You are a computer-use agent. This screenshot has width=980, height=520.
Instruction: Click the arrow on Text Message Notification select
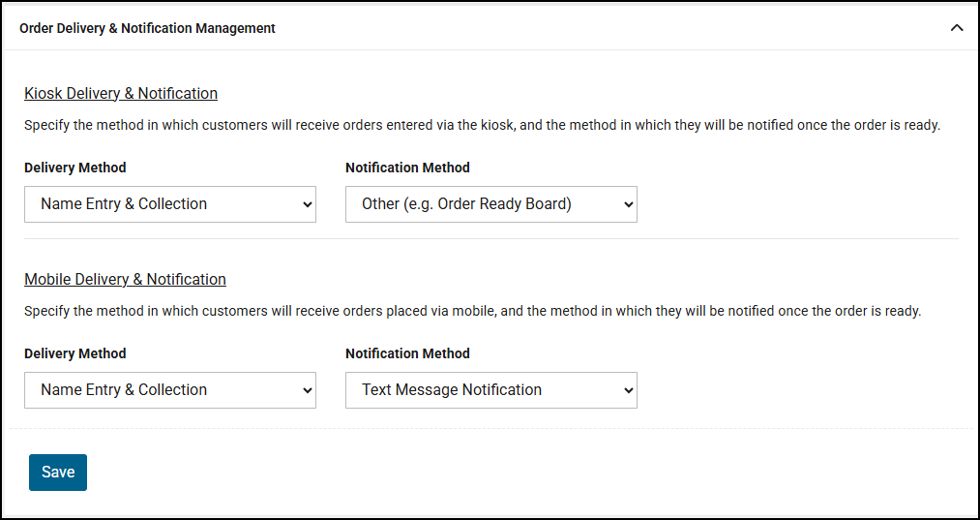click(629, 390)
